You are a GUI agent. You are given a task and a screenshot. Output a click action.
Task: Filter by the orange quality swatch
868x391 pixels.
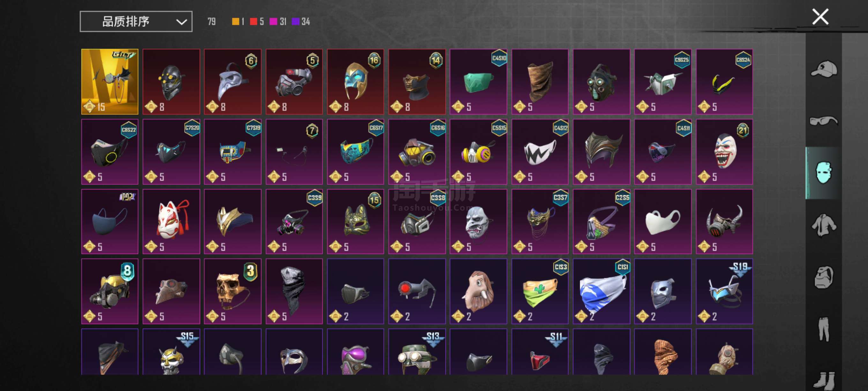[x=236, y=22]
